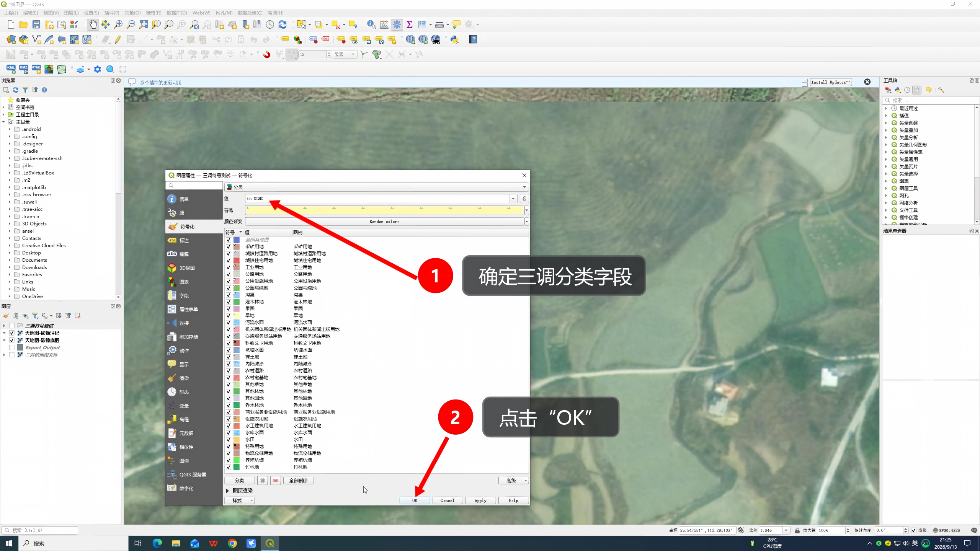Open the 分类 renderer type dropdown
The image size is (980, 551).
tap(376, 187)
